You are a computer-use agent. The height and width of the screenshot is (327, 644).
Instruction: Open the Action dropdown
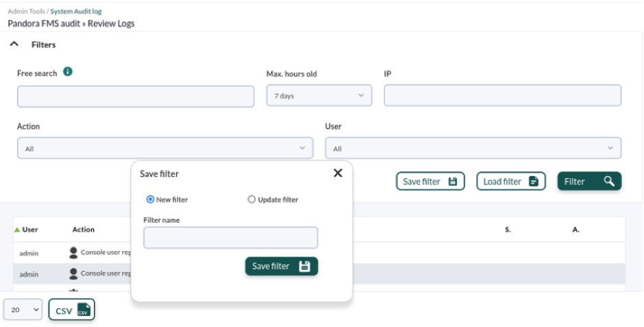[x=165, y=148]
